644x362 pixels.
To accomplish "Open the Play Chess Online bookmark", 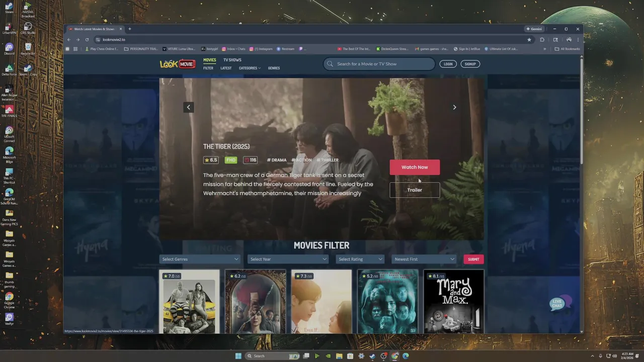I will (x=102, y=49).
